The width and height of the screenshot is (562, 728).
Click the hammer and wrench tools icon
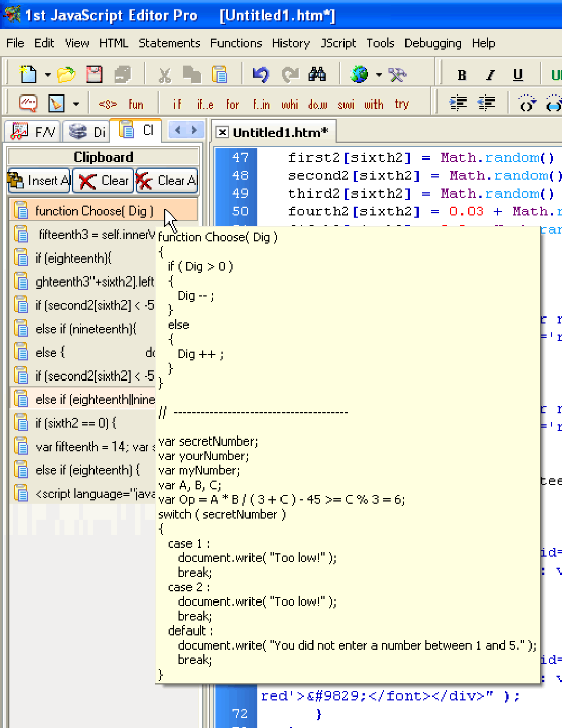(397, 74)
